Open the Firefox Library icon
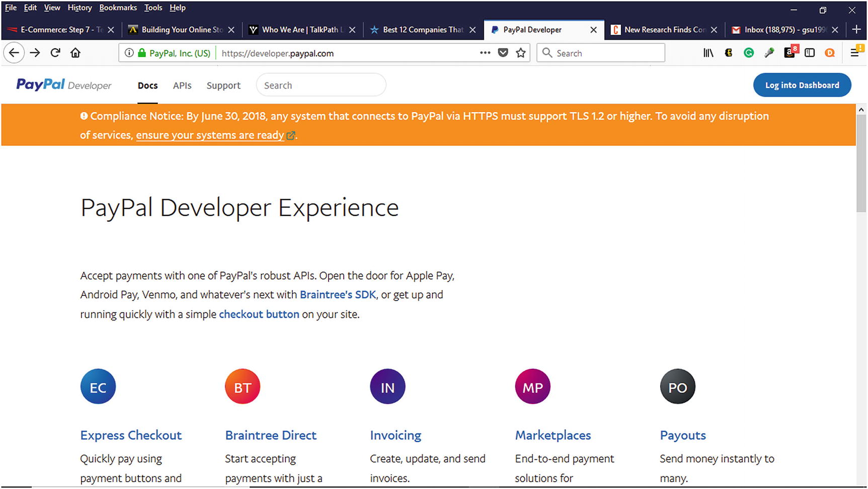Screen dimensions: 868x489 708,53
